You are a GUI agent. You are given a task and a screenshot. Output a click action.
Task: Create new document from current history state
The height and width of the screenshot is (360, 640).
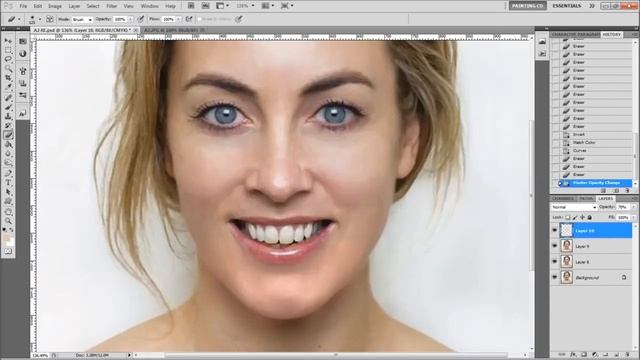(604, 191)
